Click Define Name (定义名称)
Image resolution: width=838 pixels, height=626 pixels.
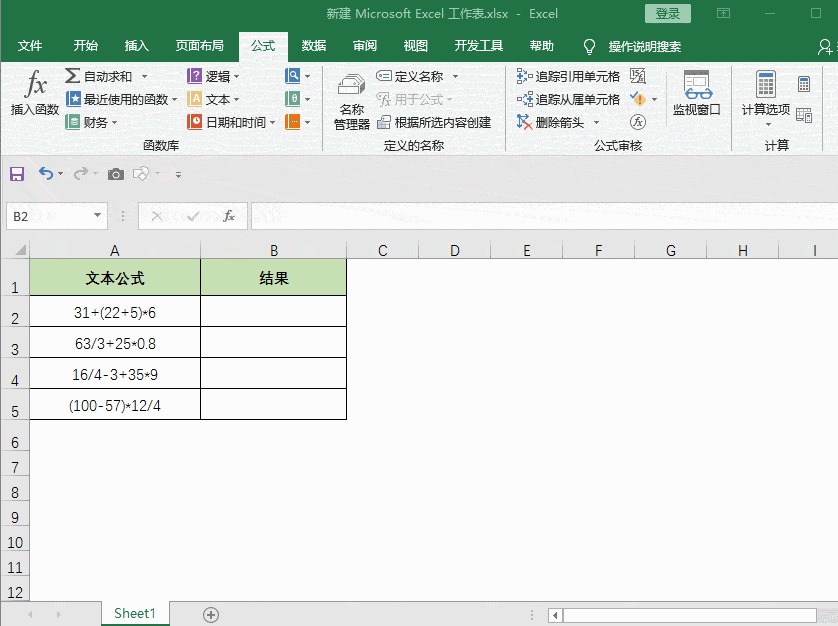click(410, 76)
